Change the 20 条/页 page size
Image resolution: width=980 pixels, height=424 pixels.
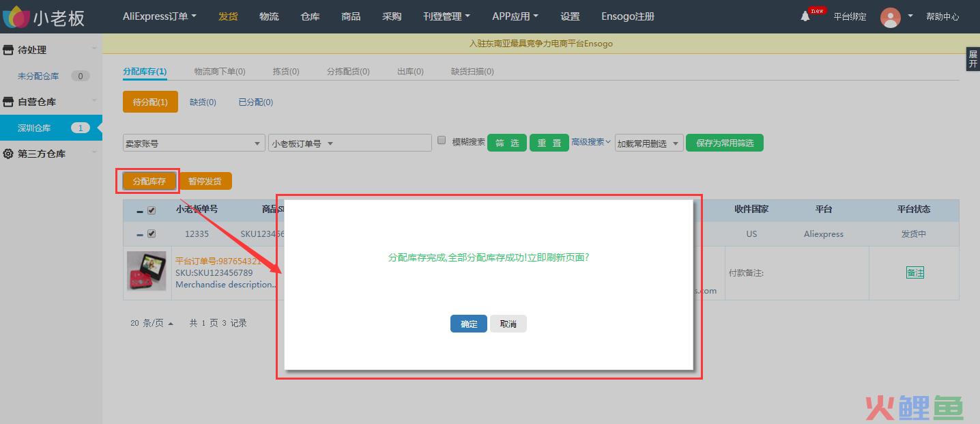coord(152,323)
